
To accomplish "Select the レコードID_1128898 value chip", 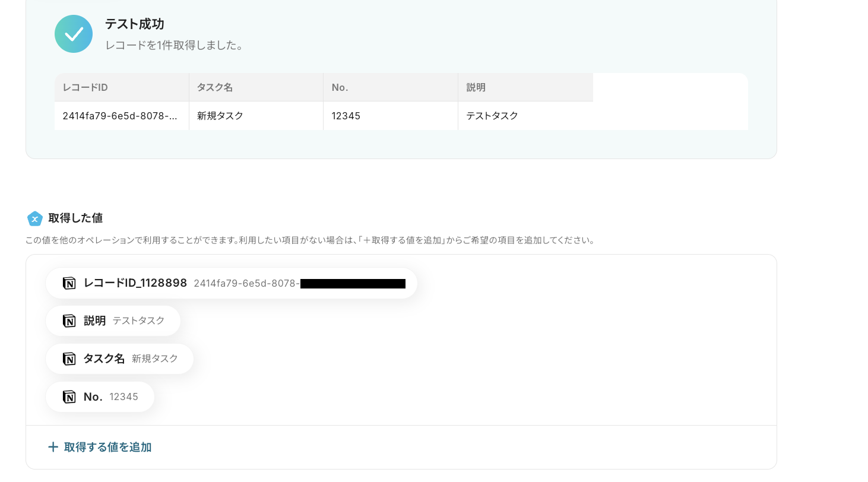I will pos(232,283).
